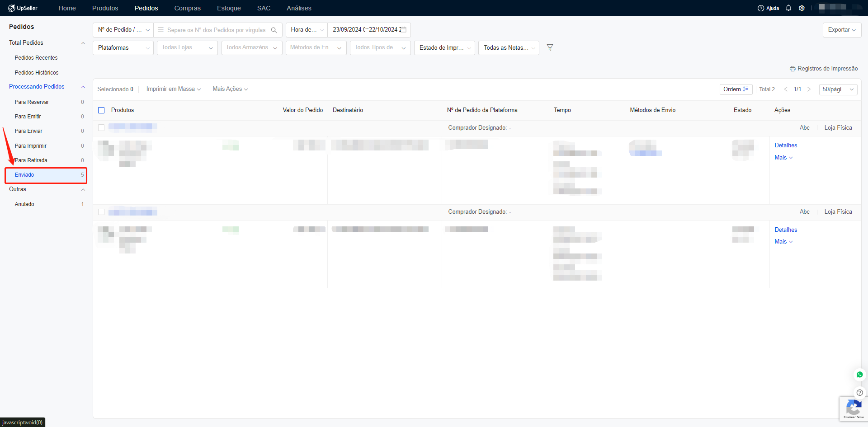The width and height of the screenshot is (868, 427).
Task: Click the order number search field
Action: click(x=217, y=30)
